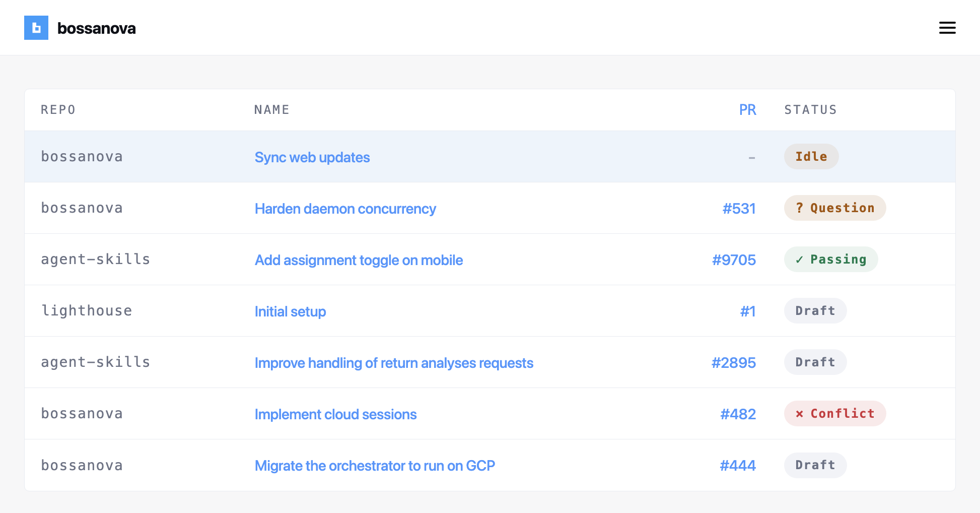Click the bossanova brand name
Screen dimensions: 980x513
click(x=96, y=28)
